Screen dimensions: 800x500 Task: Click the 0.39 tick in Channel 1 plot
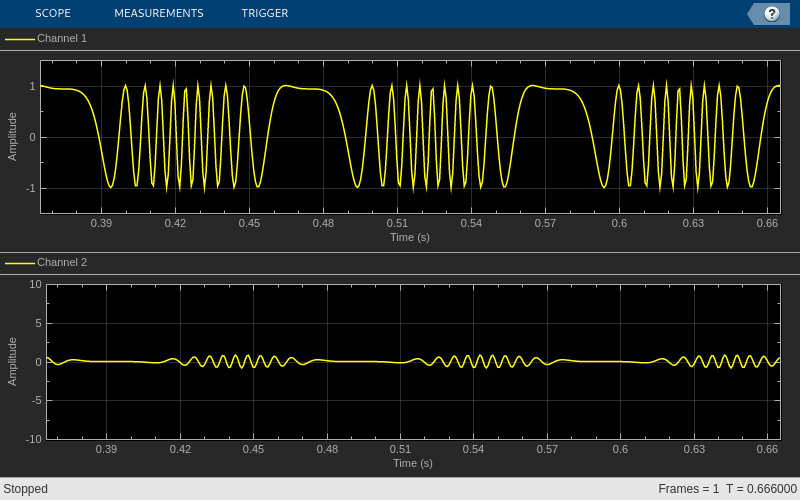pyautogui.click(x=101, y=223)
